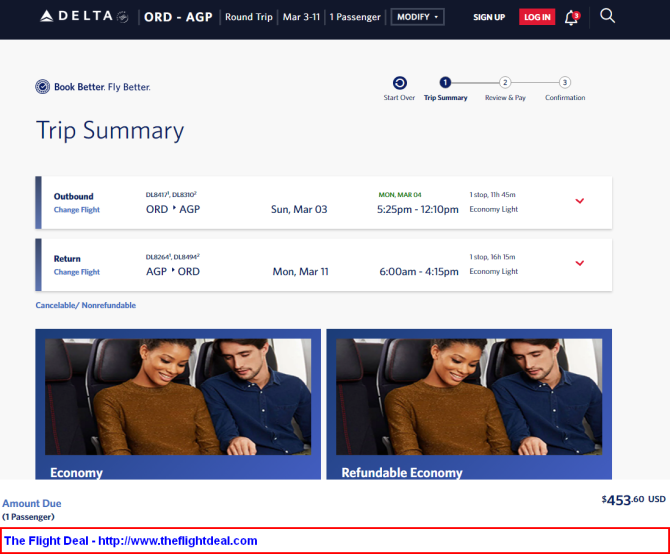Open The Flight Deal website link

[131, 541]
